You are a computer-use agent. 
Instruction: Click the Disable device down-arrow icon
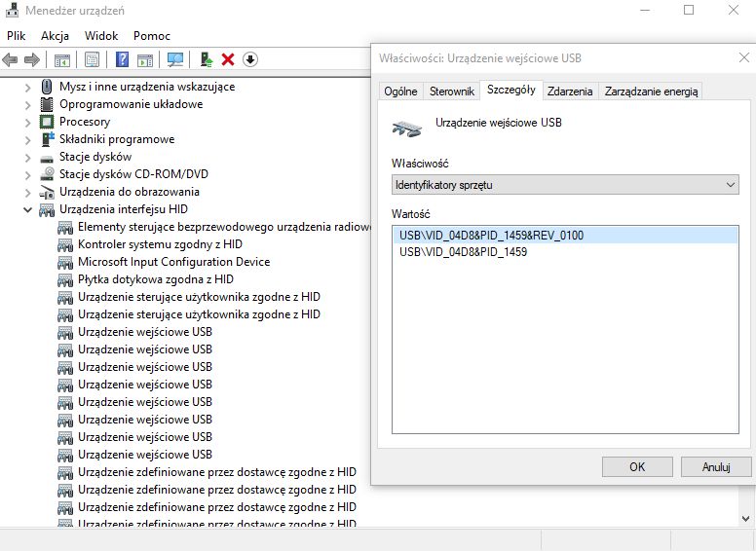point(249,59)
